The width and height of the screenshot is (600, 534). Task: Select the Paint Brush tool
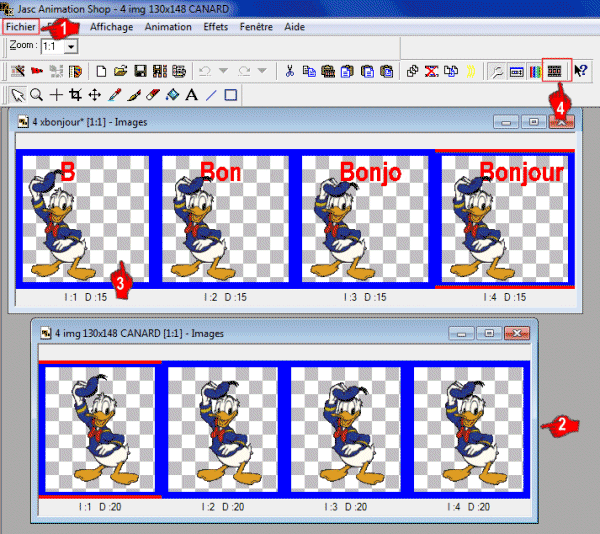(x=134, y=95)
